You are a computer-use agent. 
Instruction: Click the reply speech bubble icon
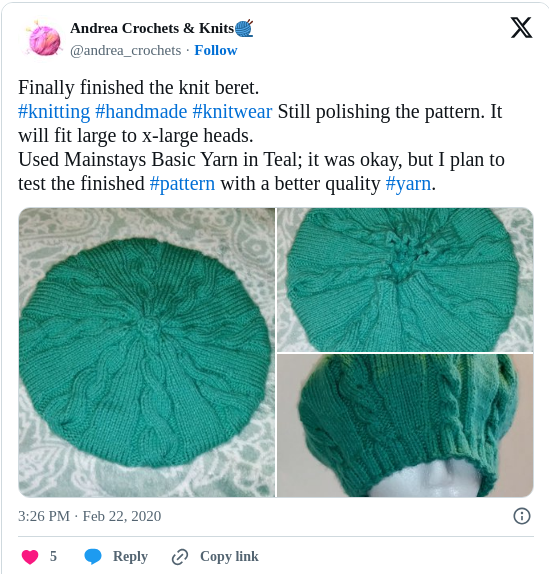point(93,557)
